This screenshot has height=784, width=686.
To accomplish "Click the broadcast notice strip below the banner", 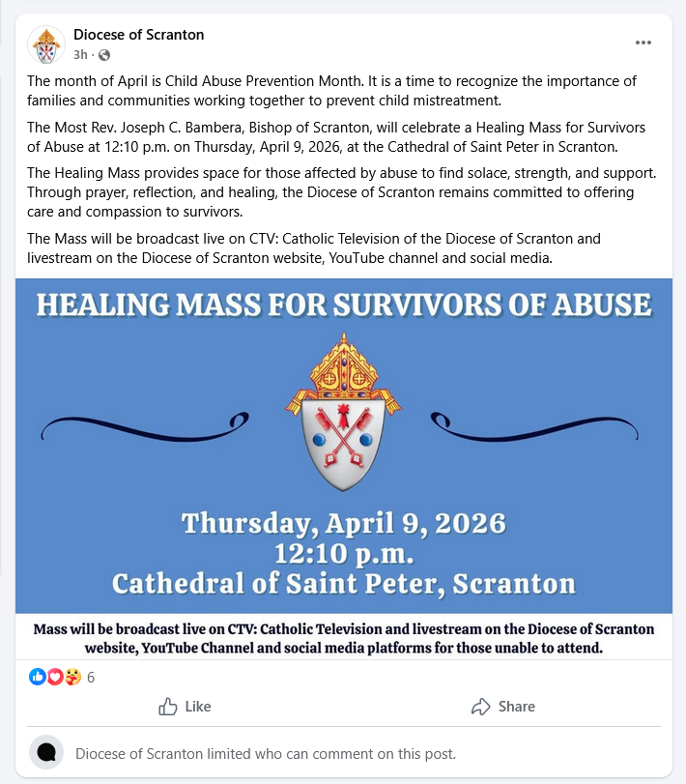I will coord(343,638).
